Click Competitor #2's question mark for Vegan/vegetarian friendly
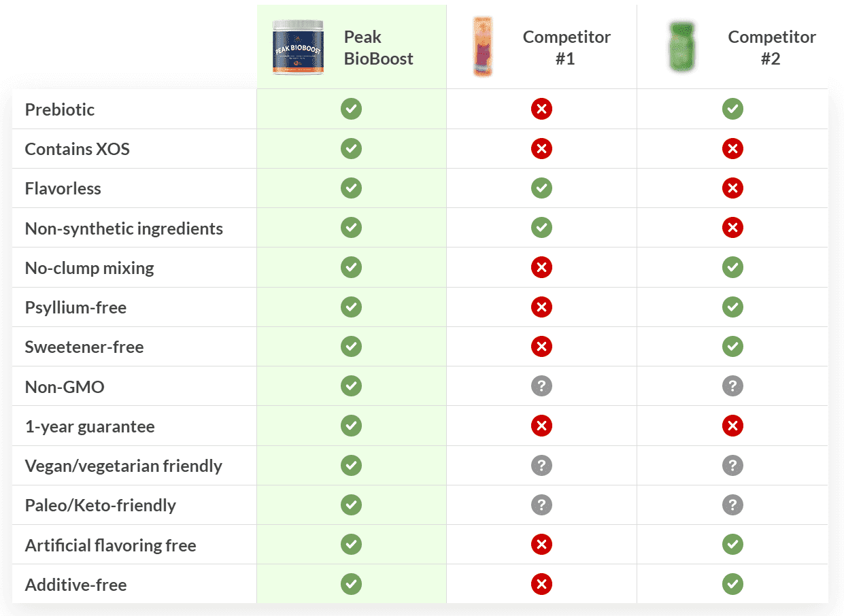This screenshot has height=616, width=844. (x=732, y=466)
